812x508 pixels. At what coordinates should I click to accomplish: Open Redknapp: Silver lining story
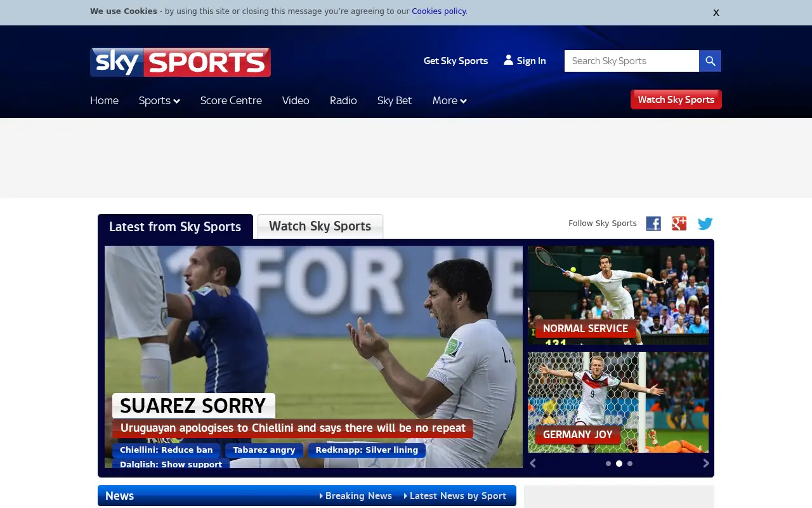(367, 450)
